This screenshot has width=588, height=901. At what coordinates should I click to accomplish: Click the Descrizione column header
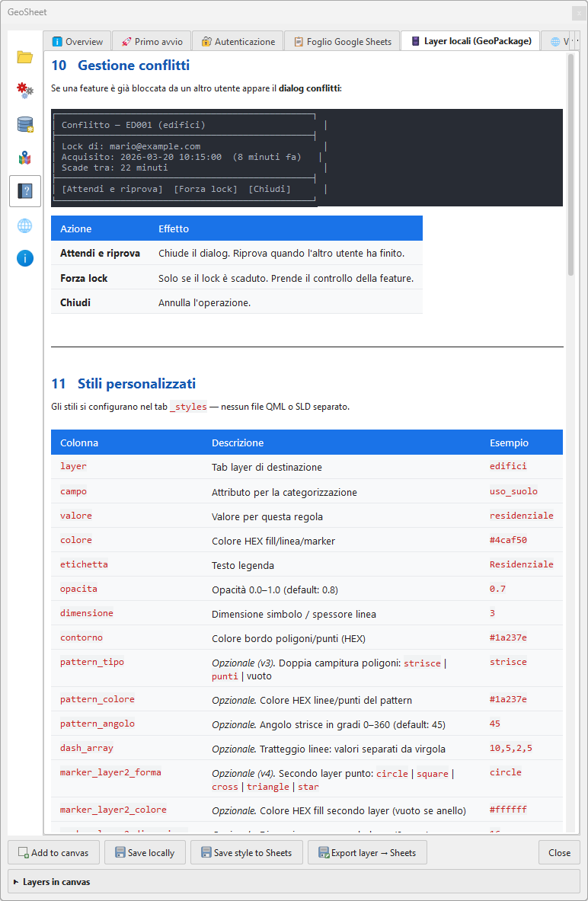pyautogui.click(x=238, y=443)
